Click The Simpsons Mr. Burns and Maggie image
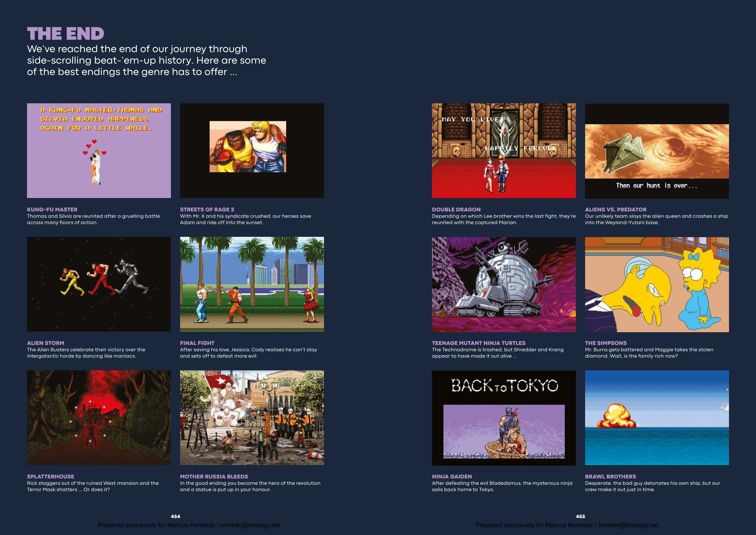This screenshot has height=535, width=756. pyautogui.click(x=657, y=284)
